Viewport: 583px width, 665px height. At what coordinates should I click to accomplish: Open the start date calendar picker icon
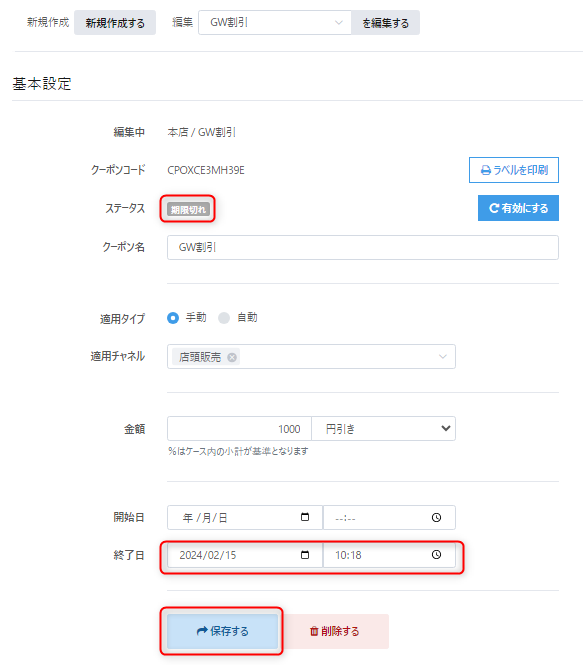tap(305, 517)
